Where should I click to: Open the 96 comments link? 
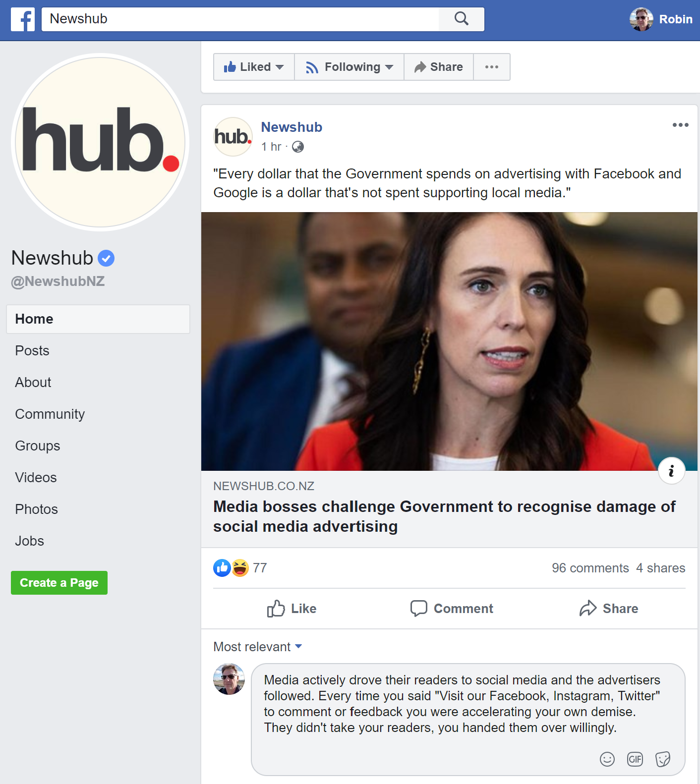click(x=590, y=568)
